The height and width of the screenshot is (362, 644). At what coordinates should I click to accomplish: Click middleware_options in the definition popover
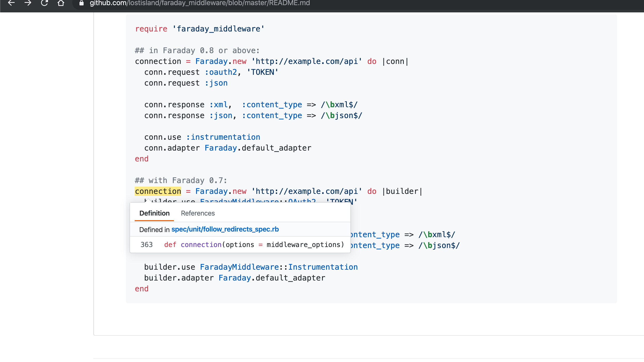(303, 245)
